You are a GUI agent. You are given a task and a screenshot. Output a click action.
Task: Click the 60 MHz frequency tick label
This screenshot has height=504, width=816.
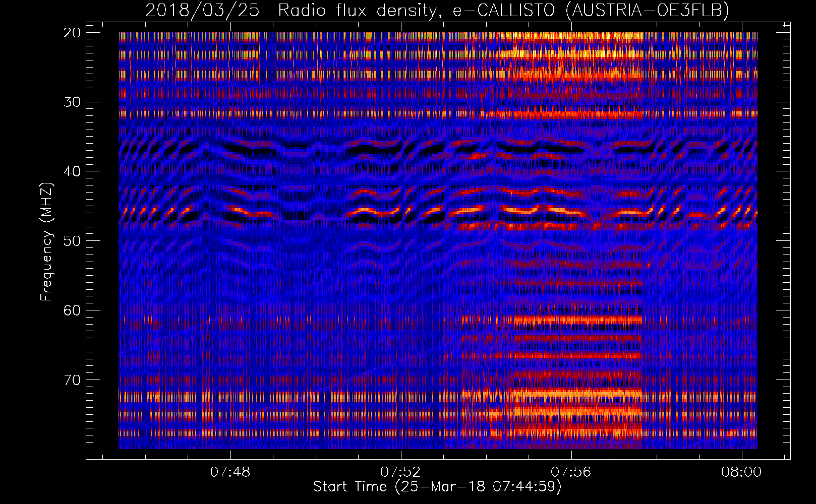pyautogui.click(x=72, y=310)
